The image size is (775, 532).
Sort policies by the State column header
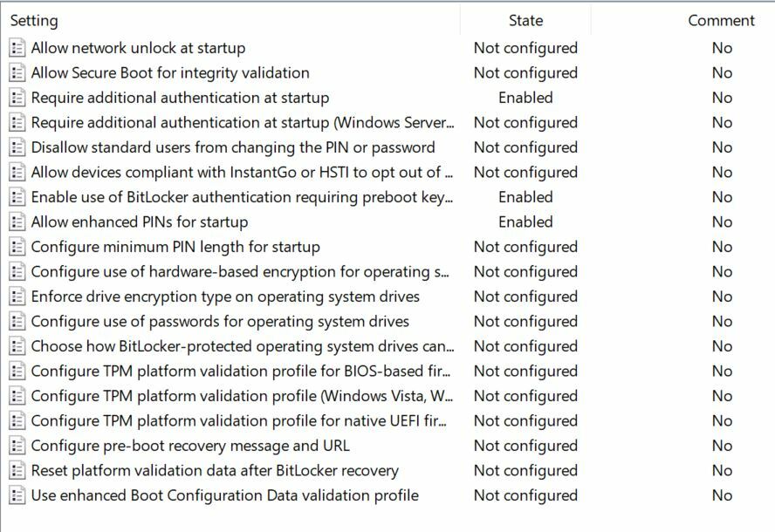(x=525, y=20)
